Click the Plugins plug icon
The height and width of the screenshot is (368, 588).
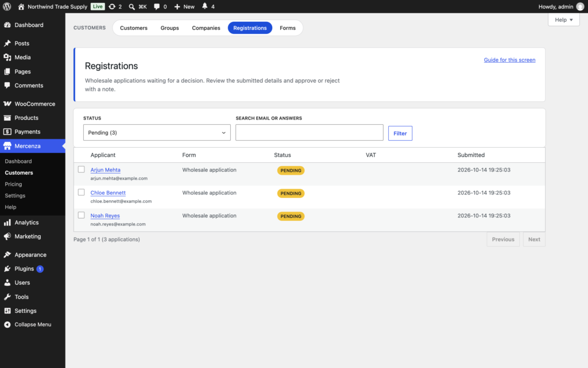[7, 269]
